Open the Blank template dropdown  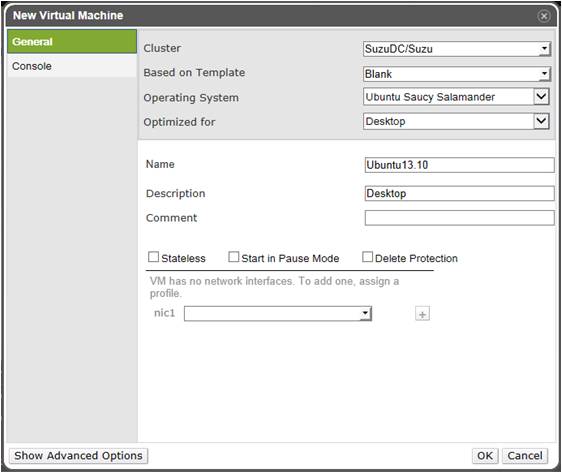[457, 74]
